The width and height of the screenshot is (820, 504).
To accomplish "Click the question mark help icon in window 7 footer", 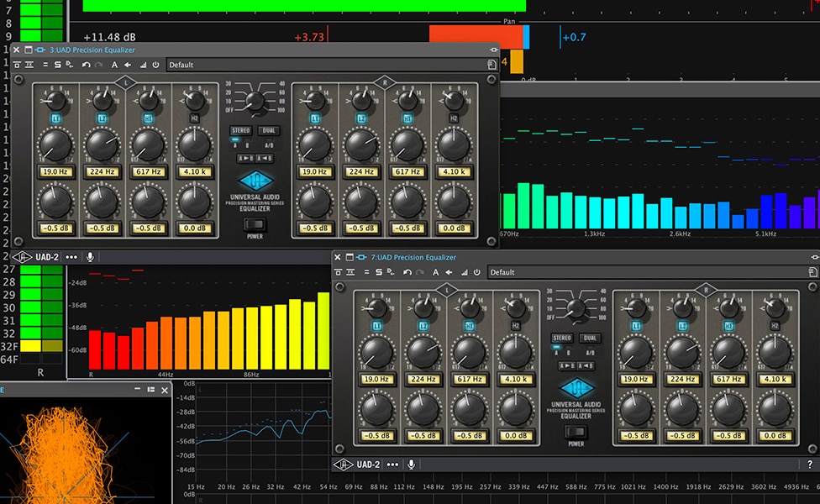I will [x=810, y=465].
